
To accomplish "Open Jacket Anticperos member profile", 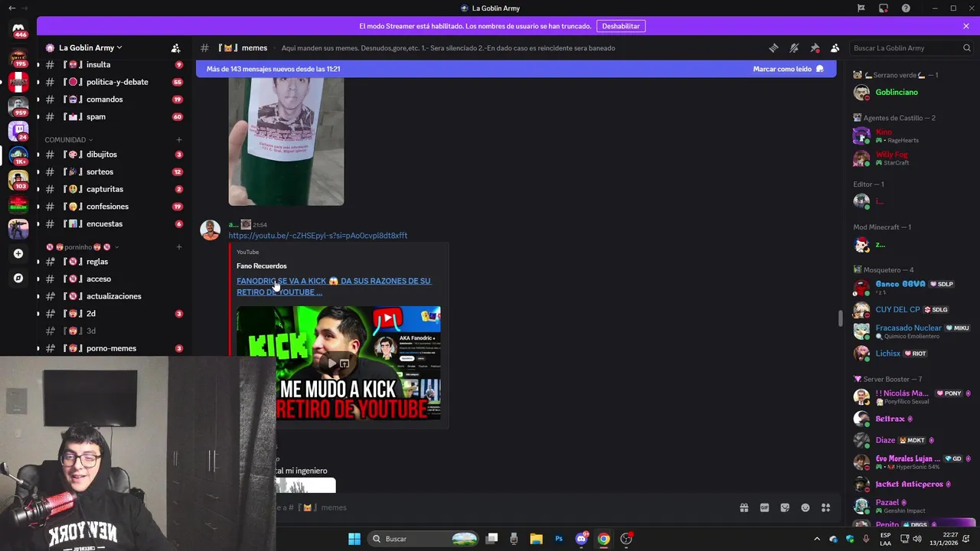I will pos(911,484).
